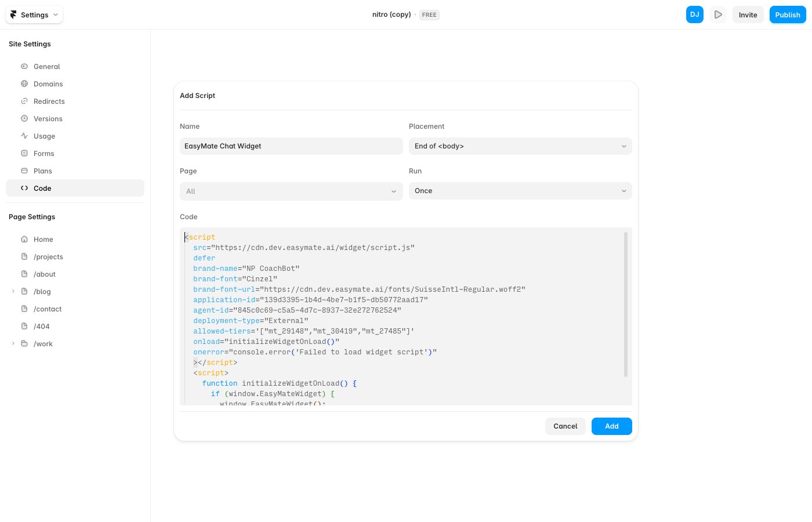This screenshot has height=522, width=812.
Task: Open Usage settings
Action: tap(75, 136)
